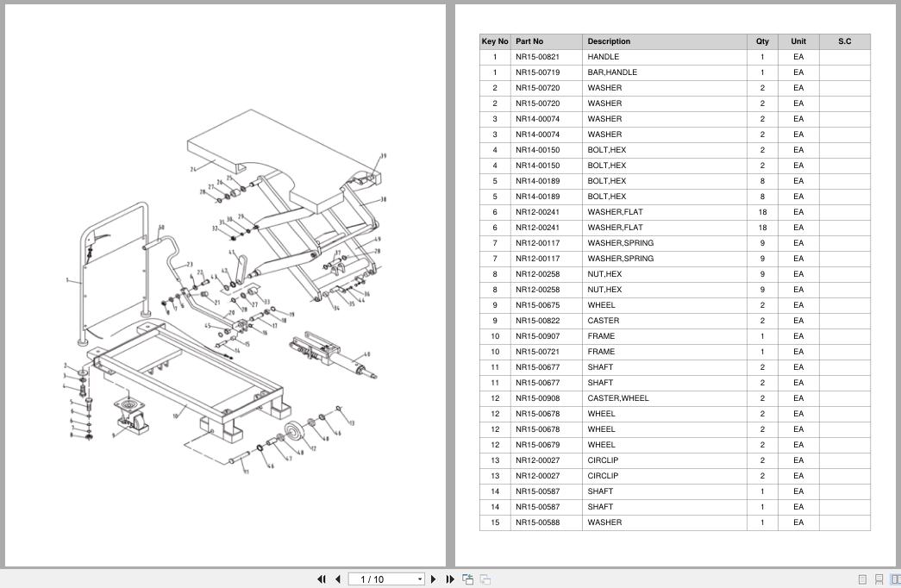This screenshot has width=901, height=588.
Task: Select part number NR15-00822
Action: (537, 321)
